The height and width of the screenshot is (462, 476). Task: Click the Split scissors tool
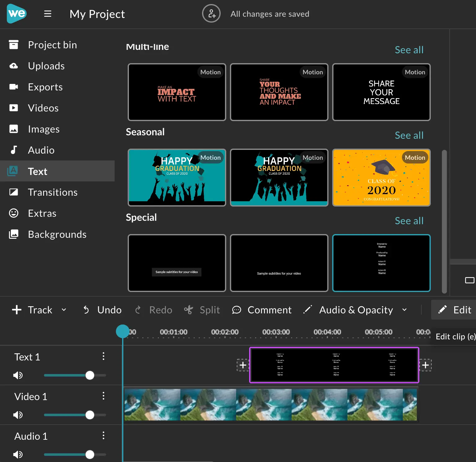click(202, 310)
